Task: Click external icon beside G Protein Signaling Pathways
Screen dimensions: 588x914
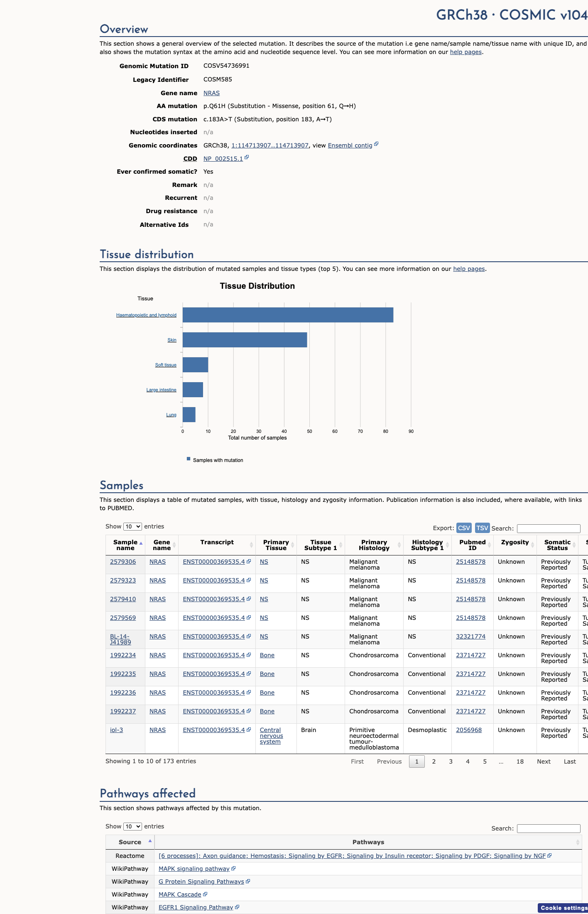Action: pyautogui.click(x=248, y=881)
